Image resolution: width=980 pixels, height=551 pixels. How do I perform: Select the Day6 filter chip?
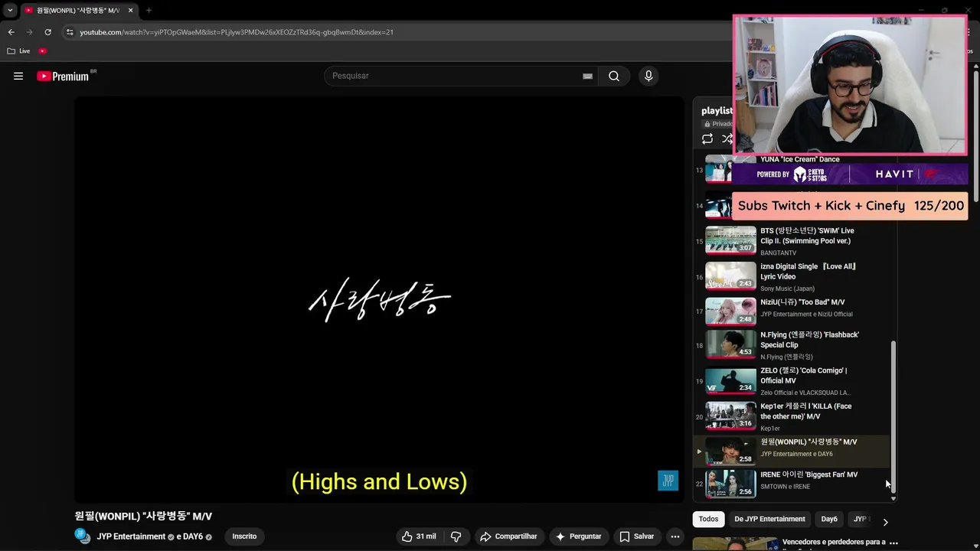[x=829, y=519]
